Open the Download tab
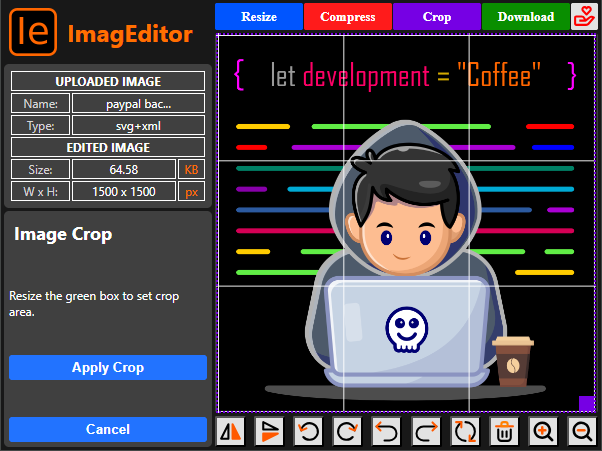Image resolution: width=602 pixels, height=451 pixels. 526,17
